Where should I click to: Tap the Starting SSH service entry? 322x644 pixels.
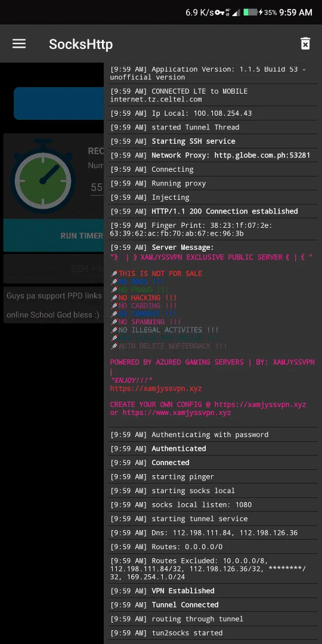(213, 141)
